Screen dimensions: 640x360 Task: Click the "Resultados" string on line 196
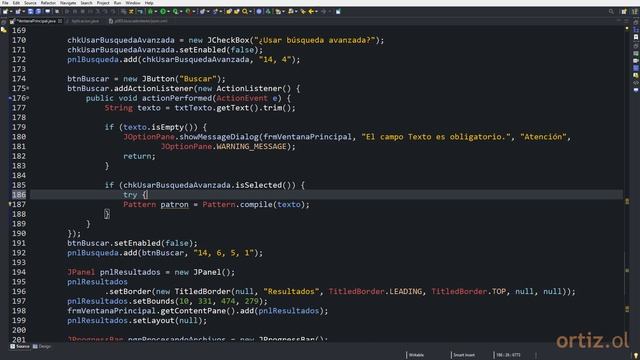291,291
